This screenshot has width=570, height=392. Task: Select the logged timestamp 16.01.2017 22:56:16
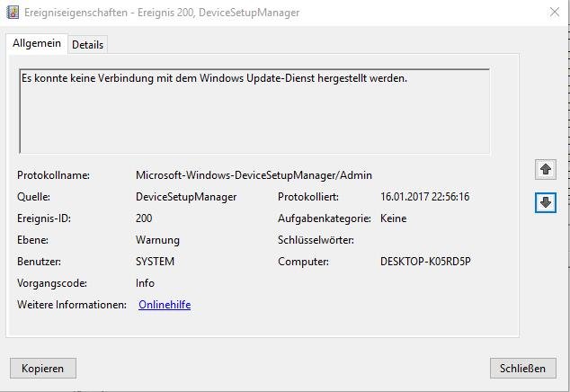click(x=425, y=197)
